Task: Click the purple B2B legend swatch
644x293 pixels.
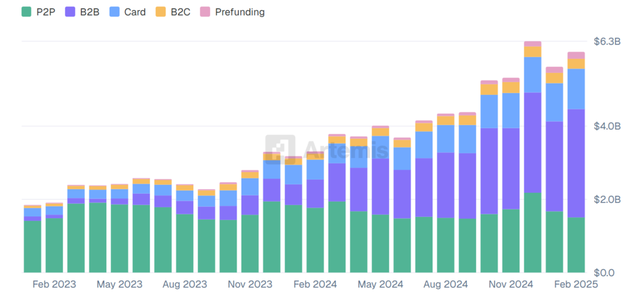Action: click(x=72, y=12)
